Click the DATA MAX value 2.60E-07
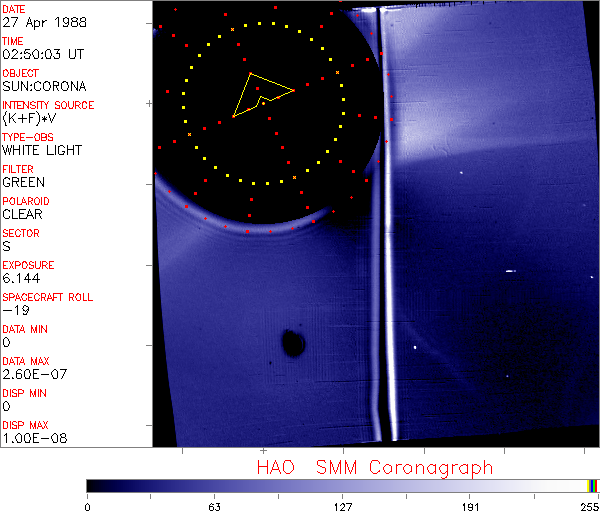The image size is (600, 512). 32,374
